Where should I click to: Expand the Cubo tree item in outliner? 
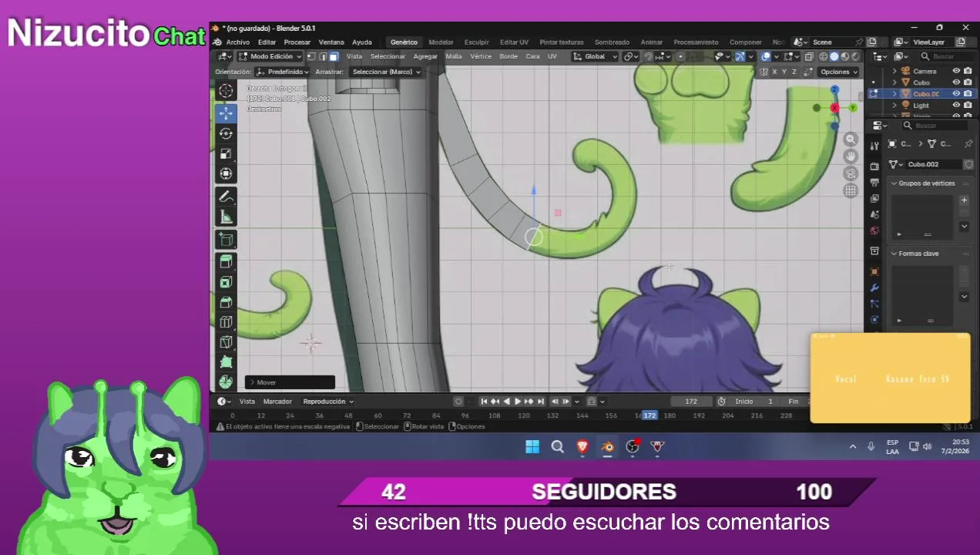[x=895, y=82]
